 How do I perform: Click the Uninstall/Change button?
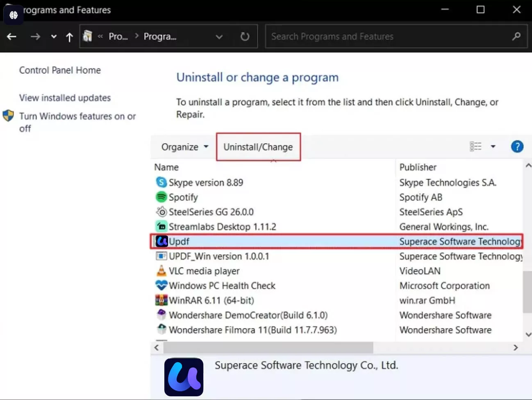(x=258, y=146)
